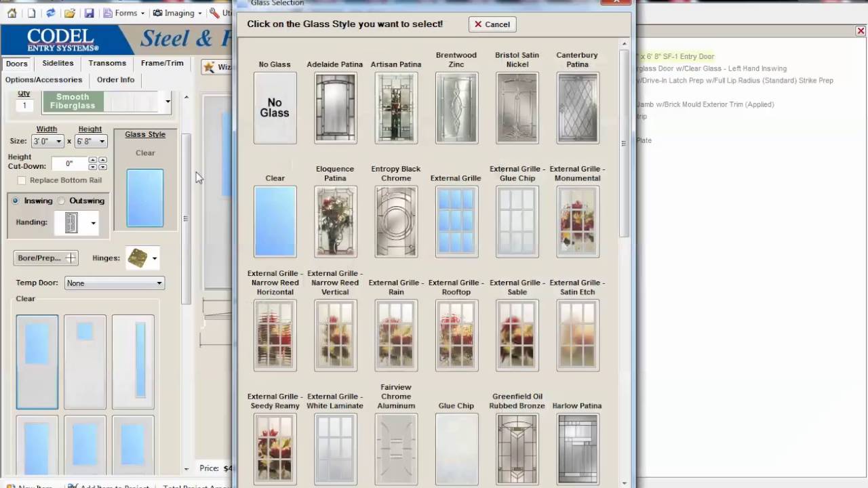
Task: Select Harlow Patina glass style
Action: (x=578, y=449)
